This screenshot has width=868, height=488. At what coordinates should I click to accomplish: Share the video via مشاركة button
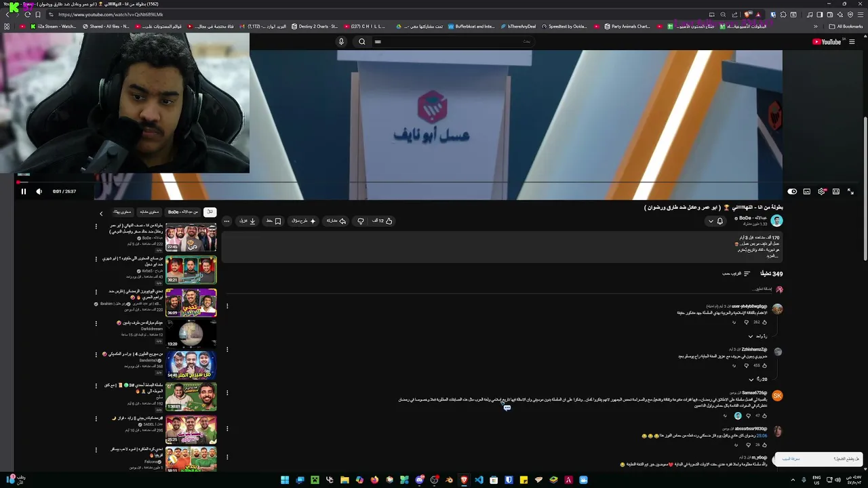pyautogui.click(x=336, y=221)
